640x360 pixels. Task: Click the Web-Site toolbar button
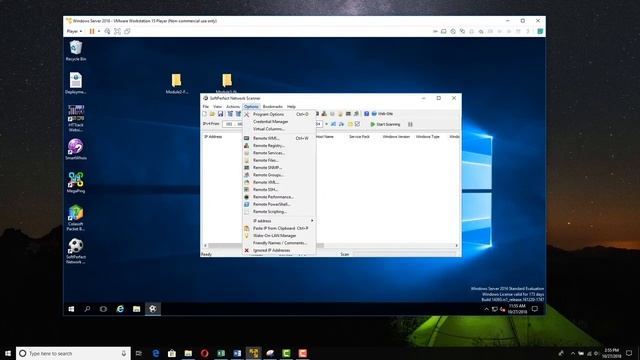pyautogui.click(x=382, y=114)
